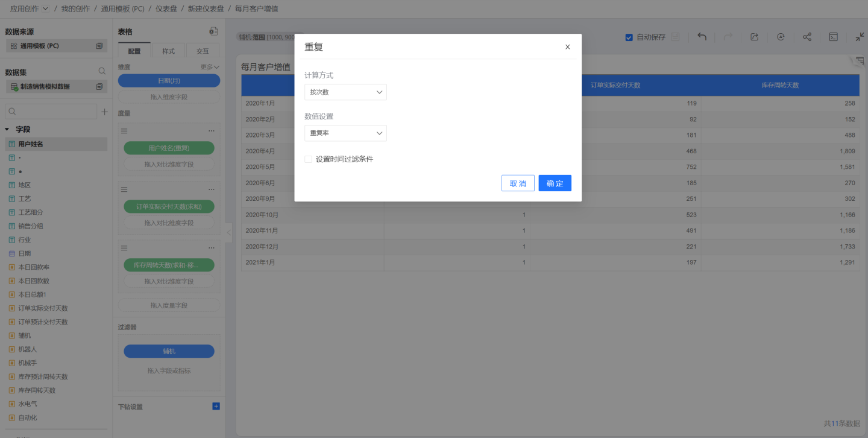This screenshot has width=868, height=438.
Task: Click the plus icon to add field
Action: 104,112
